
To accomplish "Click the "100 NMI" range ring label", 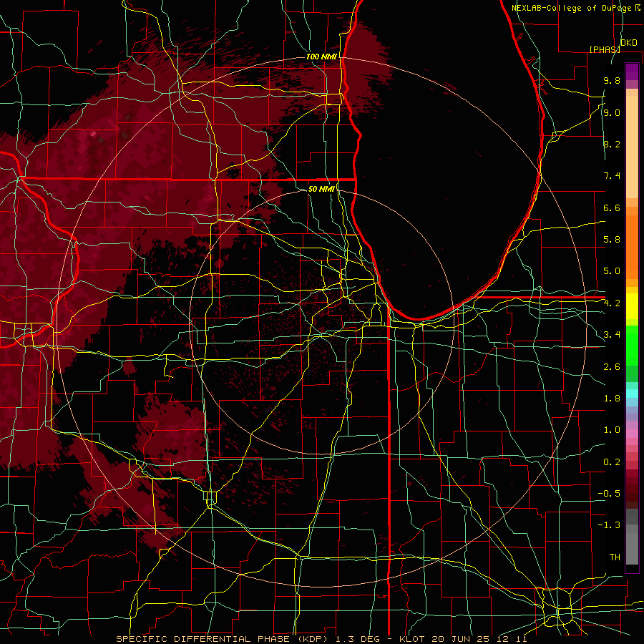I will point(321,57).
